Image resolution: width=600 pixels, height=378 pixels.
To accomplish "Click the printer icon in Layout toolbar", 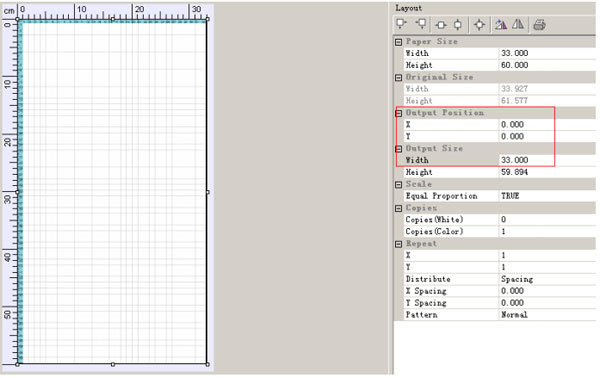I will coord(539,25).
